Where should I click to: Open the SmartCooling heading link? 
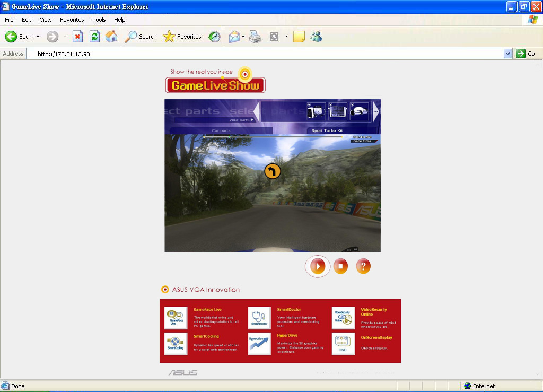pos(206,336)
